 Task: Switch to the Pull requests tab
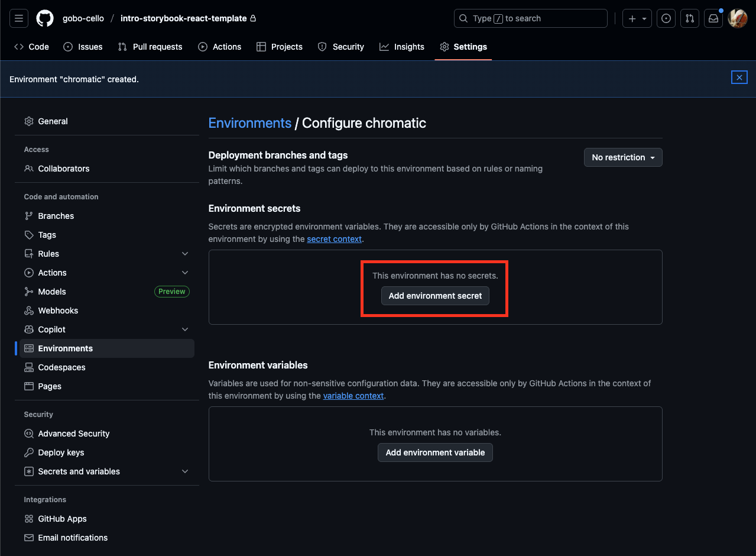[150, 47]
